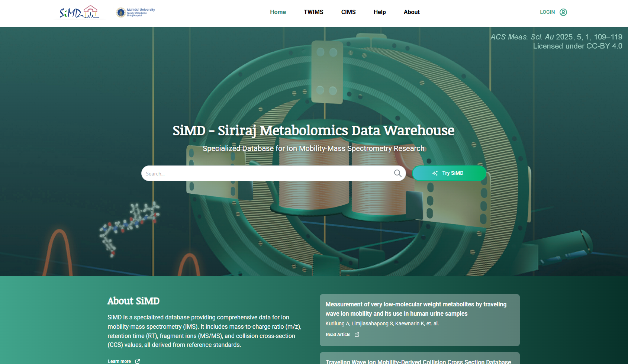Click the Try SiMD button
Screen dimensions: 628x364
449,173
